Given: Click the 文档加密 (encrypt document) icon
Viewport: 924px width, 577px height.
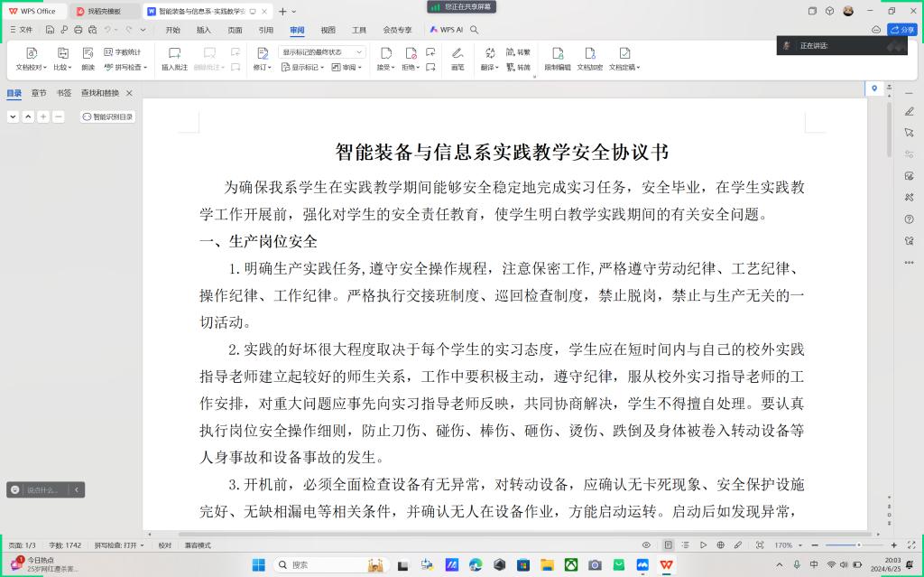Looking at the screenshot, I should click(x=590, y=54).
